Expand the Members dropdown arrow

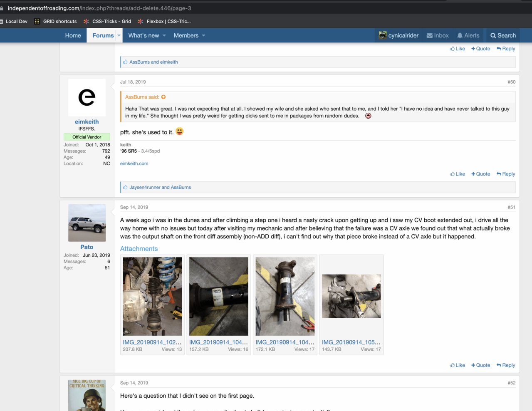pyautogui.click(x=204, y=35)
